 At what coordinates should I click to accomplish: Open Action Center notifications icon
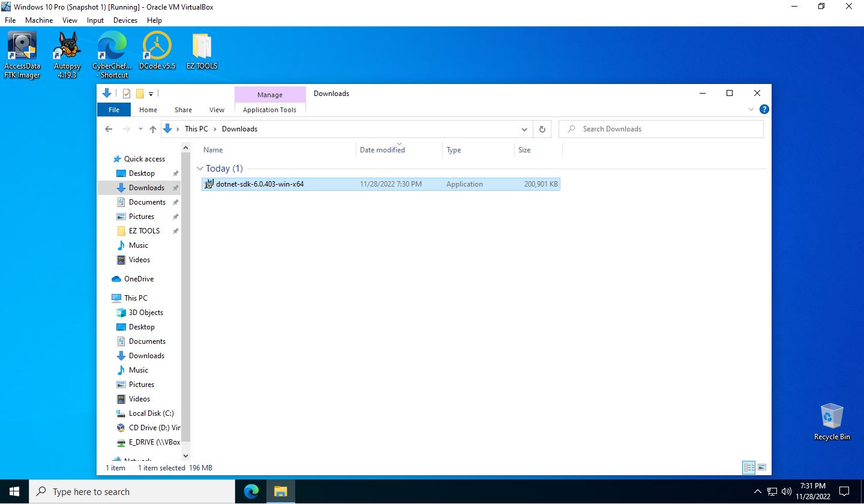click(844, 492)
